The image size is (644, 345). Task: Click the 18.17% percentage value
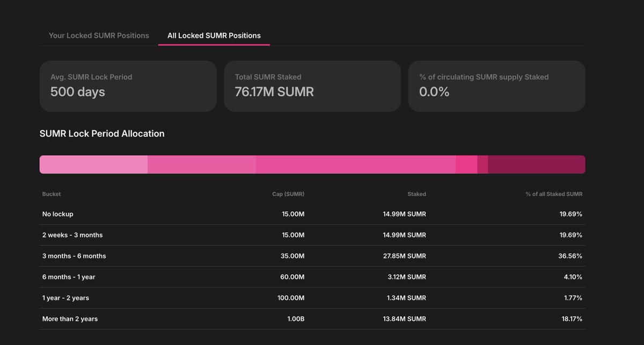(572, 319)
